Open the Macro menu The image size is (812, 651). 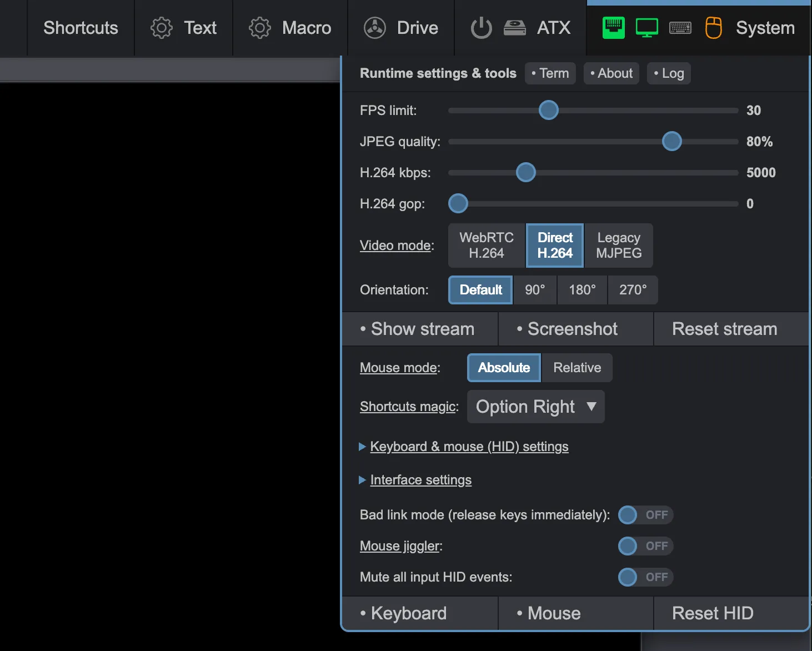tap(290, 28)
